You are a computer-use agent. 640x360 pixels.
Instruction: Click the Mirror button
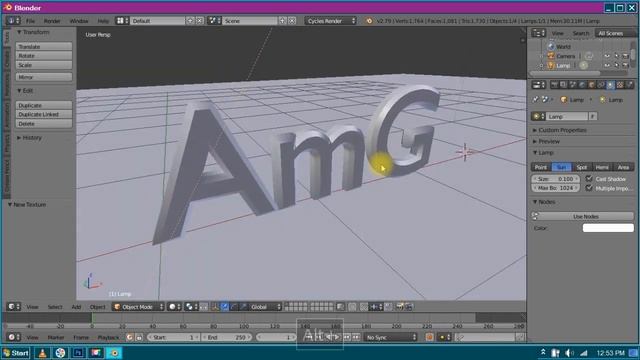(x=44, y=77)
